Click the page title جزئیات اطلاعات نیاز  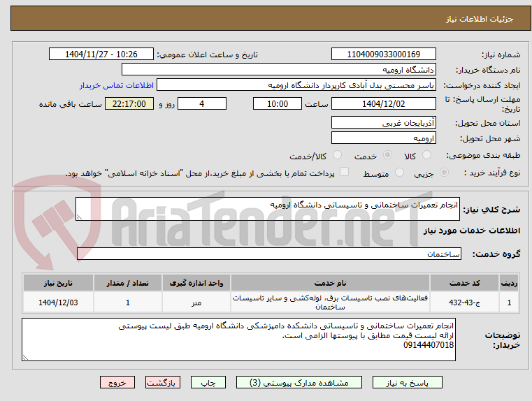coord(480,19)
